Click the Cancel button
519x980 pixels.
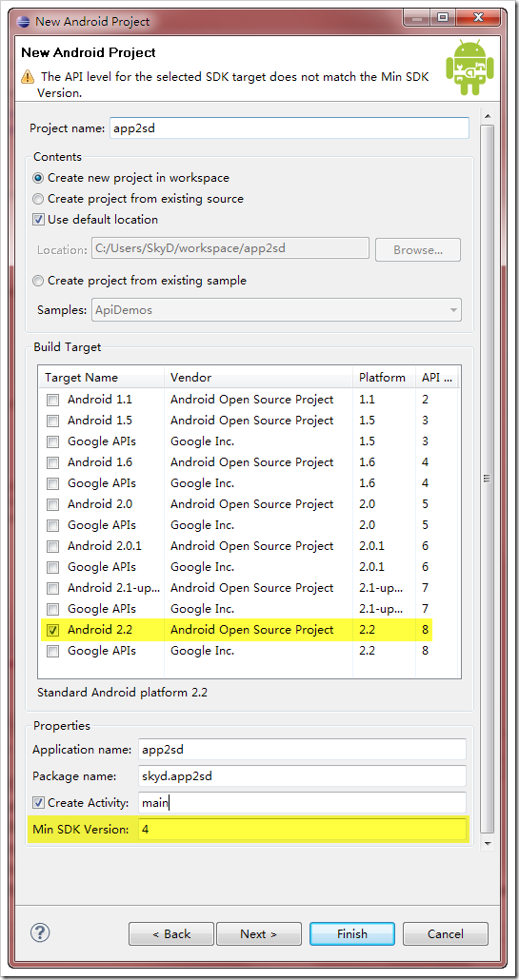446,933
